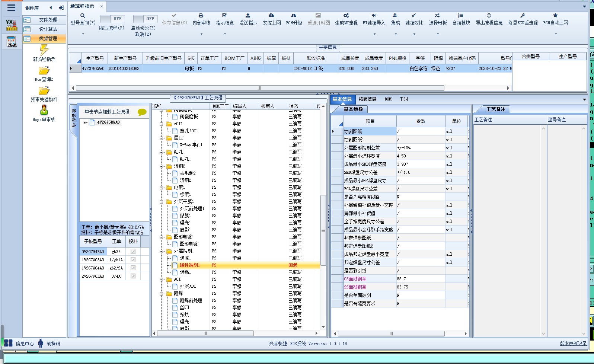The height and width of the screenshot is (364, 594).
Task: Click ECN自动上网 star icon
Action: pos(555,16)
